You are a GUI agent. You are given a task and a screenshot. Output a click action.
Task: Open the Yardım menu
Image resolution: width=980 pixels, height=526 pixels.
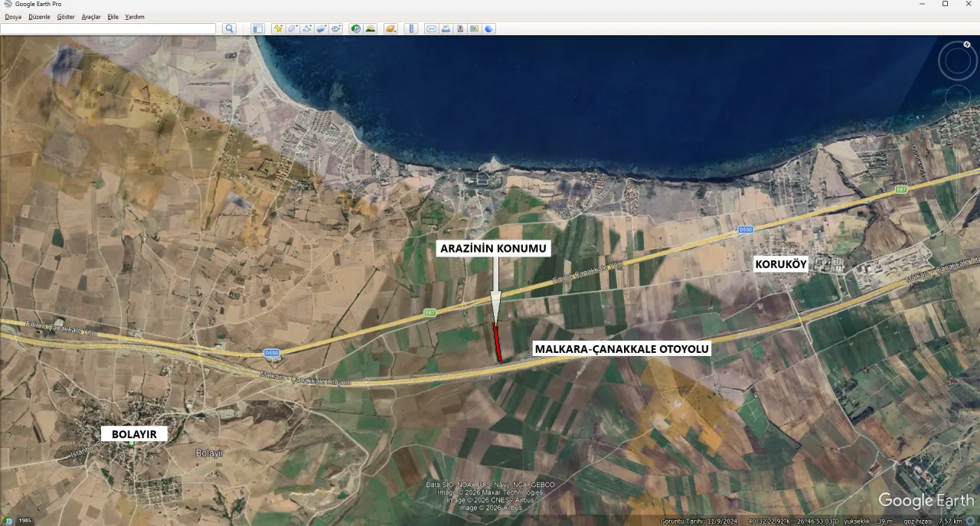point(135,16)
